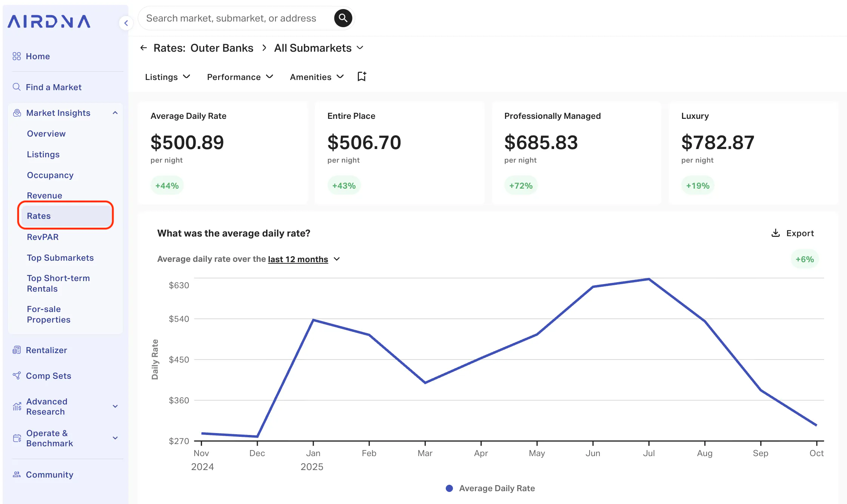Open Comp Sets
The height and width of the screenshot is (504, 847).
point(49,376)
